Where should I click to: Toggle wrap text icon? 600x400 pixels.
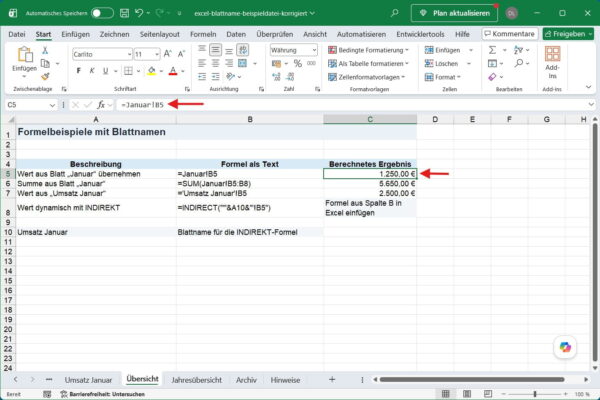pos(243,50)
